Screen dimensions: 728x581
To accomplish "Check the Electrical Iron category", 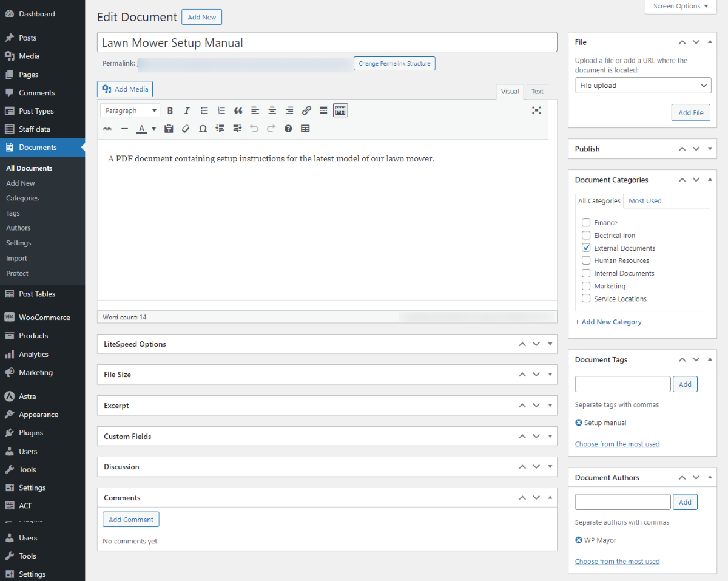I will (x=586, y=235).
